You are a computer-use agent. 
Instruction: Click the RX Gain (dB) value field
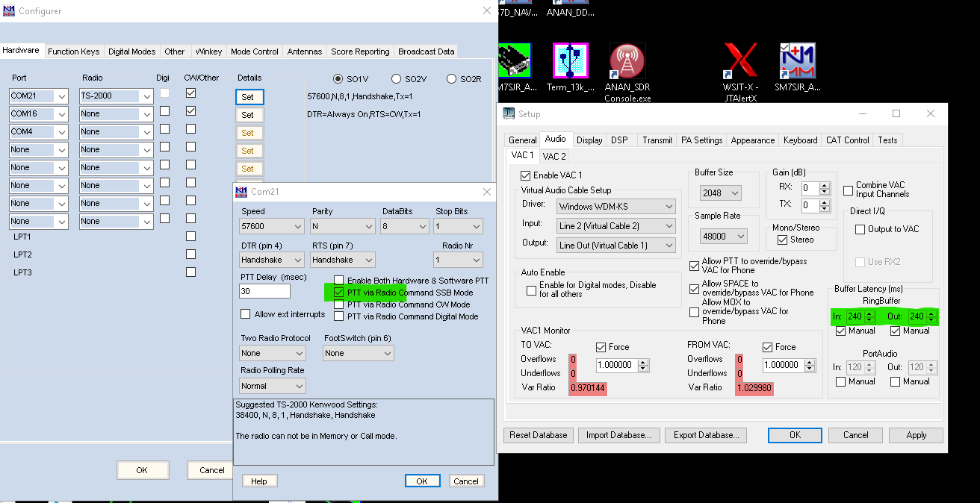810,188
